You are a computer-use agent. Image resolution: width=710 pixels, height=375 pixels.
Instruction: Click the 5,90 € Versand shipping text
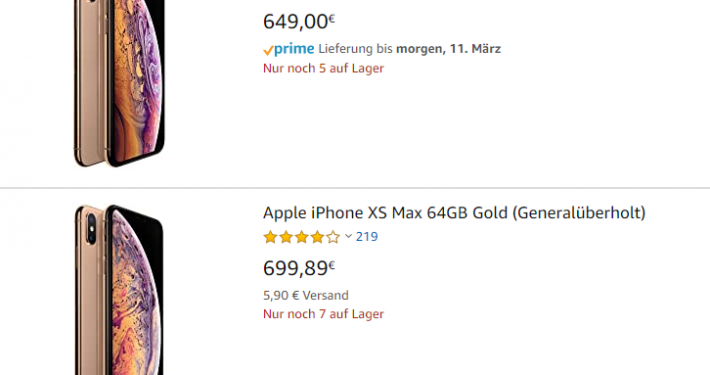(x=306, y=295)
